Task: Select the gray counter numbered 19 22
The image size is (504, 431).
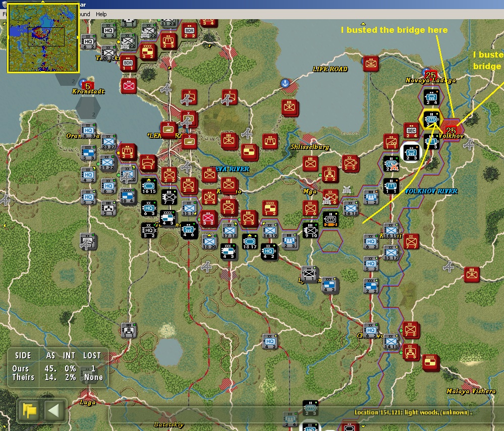Action: tap(107, 163)
